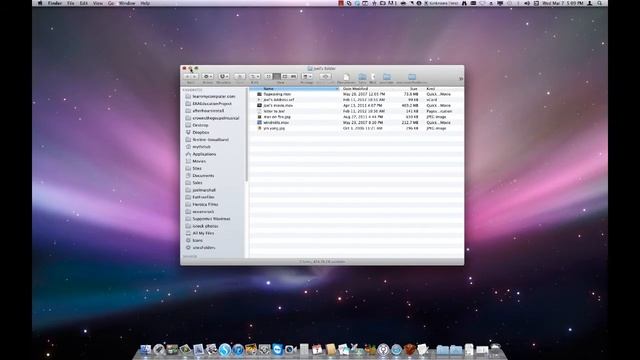The width and height of the screenshot is (640, 360).
Task: Open the Dropbox toolbar dropdown
Action: point(224,76)
